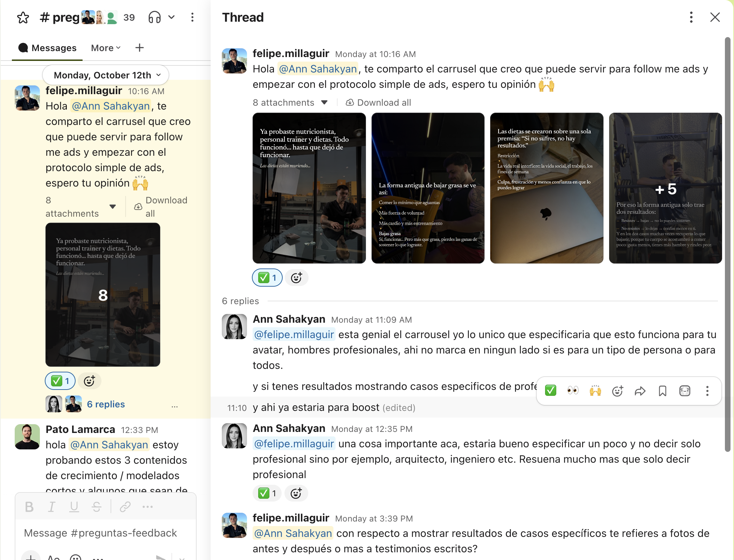Toggle italic formatting in composer
Screen dimensions: 734x560
tap(52, 506)
